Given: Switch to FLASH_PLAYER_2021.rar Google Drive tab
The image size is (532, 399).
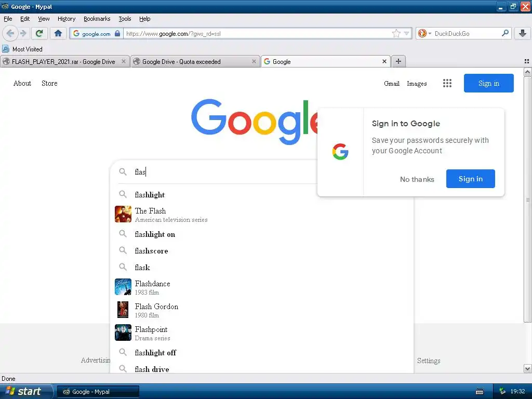Looking at the screenshot, I should [64, 61].
